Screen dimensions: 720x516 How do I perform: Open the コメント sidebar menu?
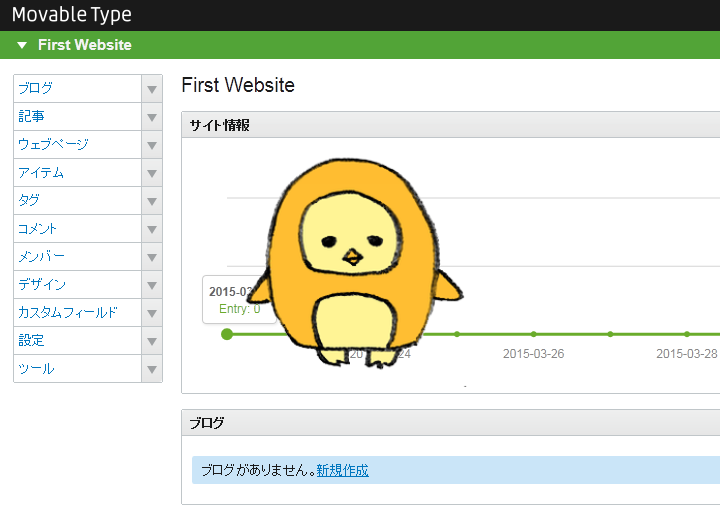tap(78, 229)
